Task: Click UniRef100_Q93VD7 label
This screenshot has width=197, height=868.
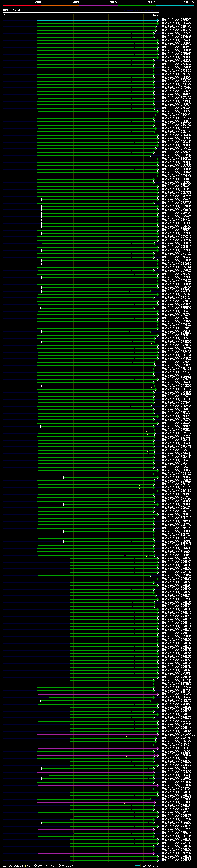Action: (177, 571)
